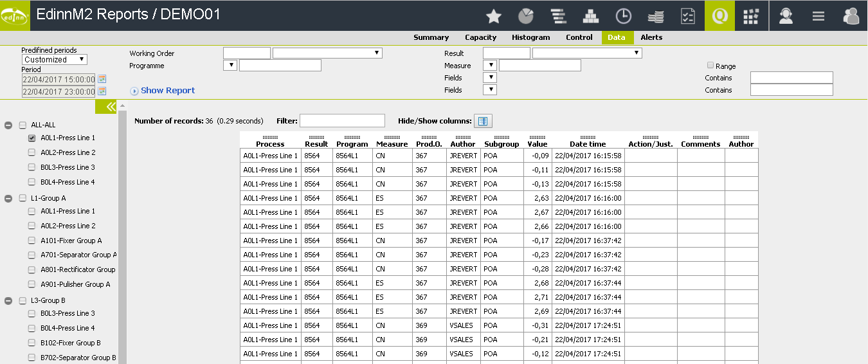Viewport: 868px width, 364px height.
Task: Check A0L2-Press Line 2 under ALL-ALL
Action: tap(32, 152)
